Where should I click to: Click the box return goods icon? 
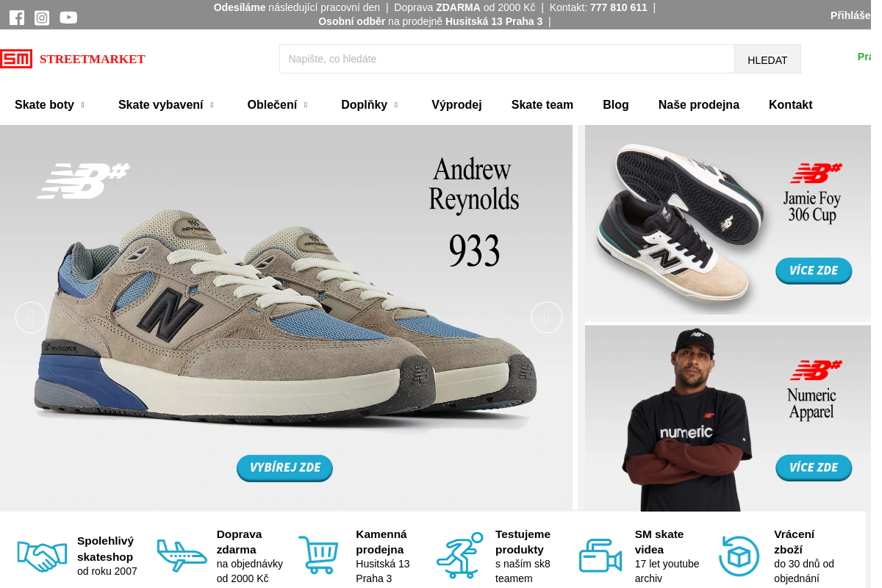739,556
